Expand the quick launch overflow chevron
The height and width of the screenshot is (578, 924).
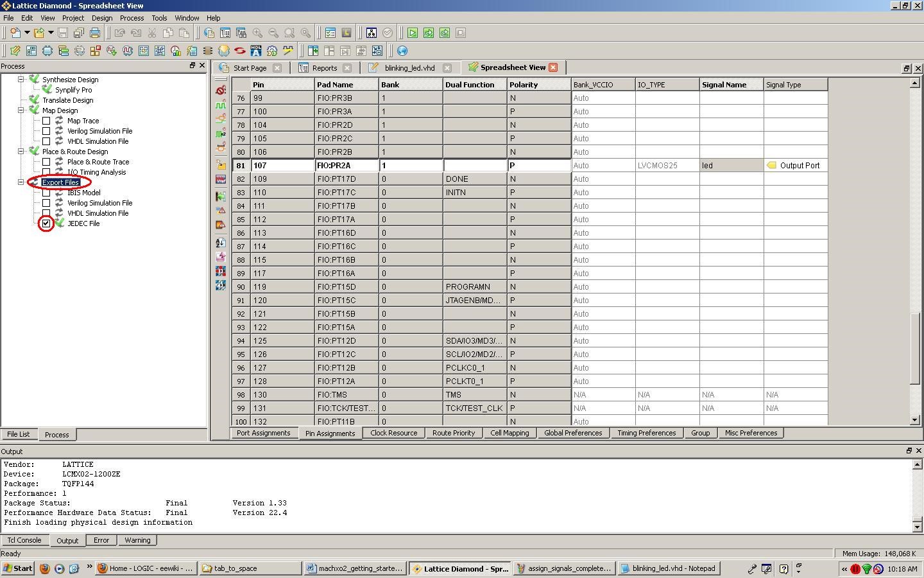(x=89, y=568)
